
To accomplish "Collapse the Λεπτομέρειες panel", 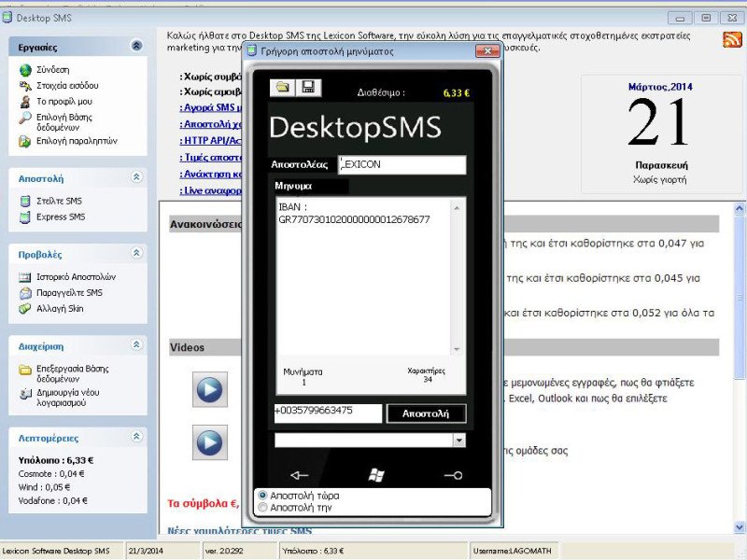I will point(136,436).
